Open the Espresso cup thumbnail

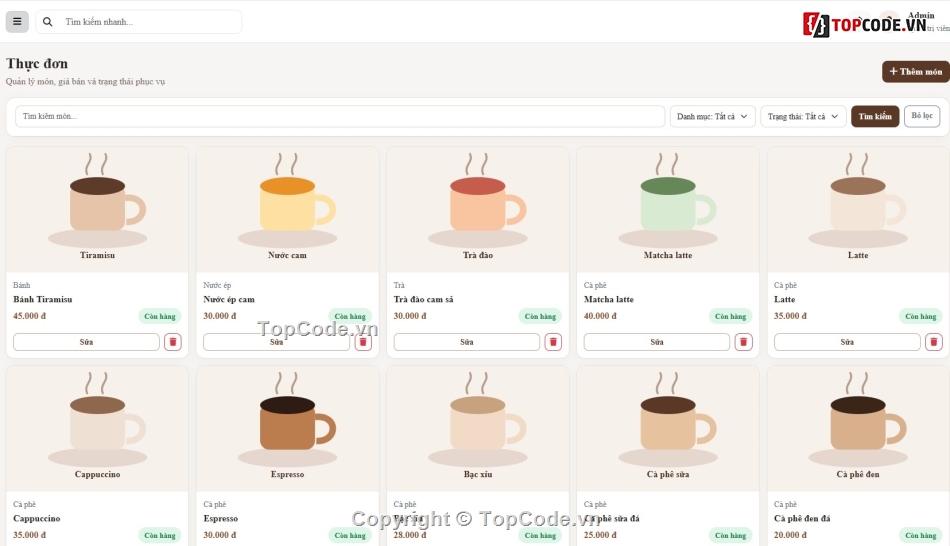point(288,428)
